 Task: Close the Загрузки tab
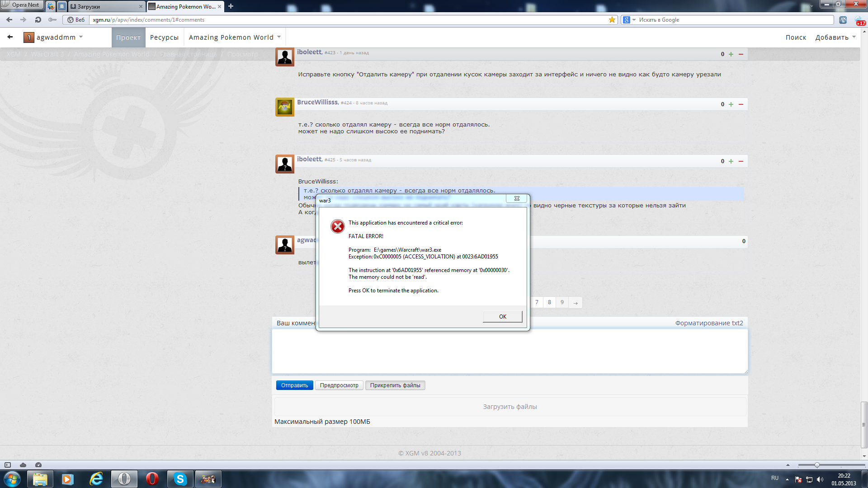click(x=141, y=6)
